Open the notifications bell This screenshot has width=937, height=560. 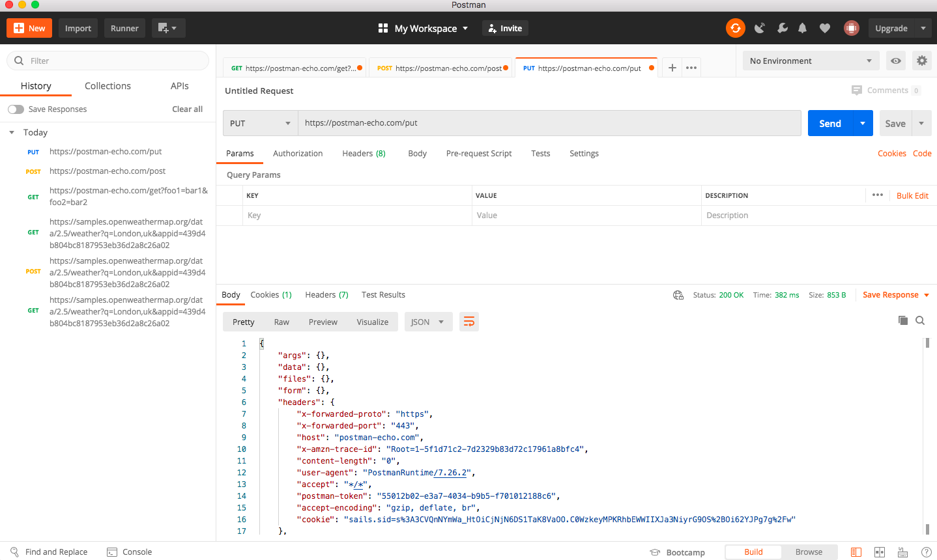(802, 28)
